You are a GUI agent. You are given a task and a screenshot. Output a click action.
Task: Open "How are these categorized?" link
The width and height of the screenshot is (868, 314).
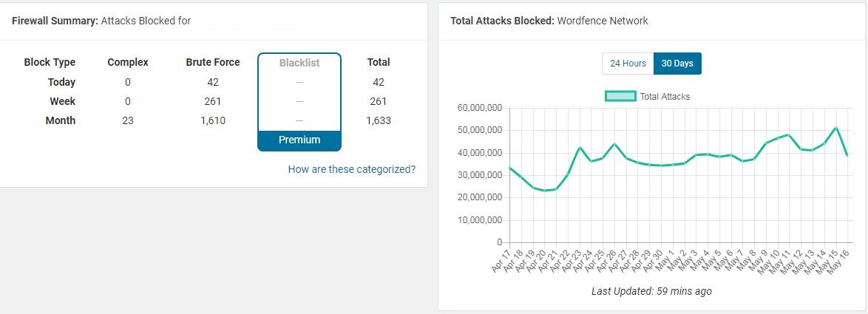point(352,169)
